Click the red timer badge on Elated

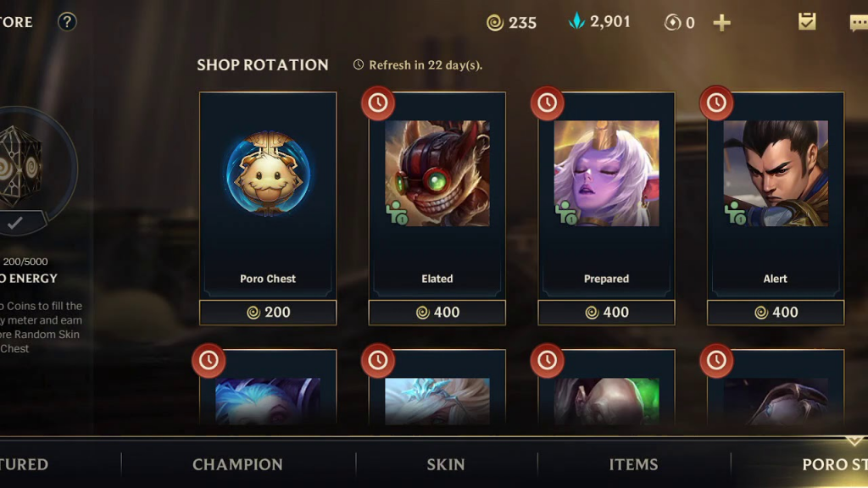coord(378,103)
